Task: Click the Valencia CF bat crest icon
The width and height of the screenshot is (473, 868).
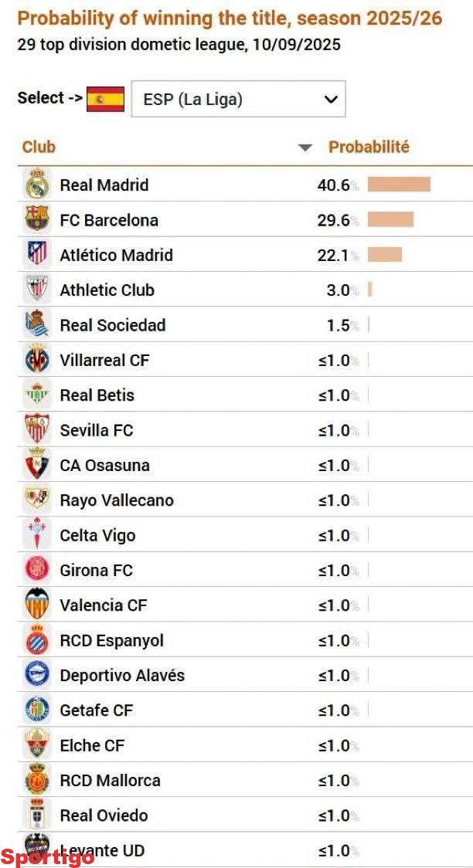Action: 36,605
